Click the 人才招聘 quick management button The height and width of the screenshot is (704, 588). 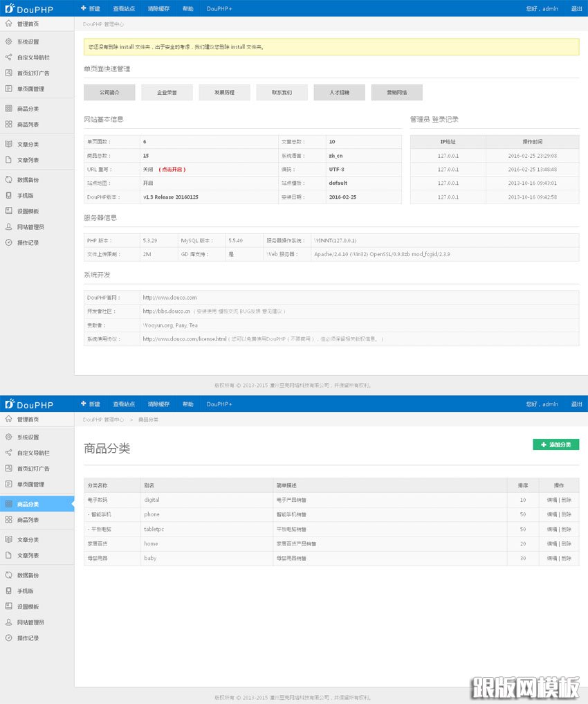pos(339,92)
